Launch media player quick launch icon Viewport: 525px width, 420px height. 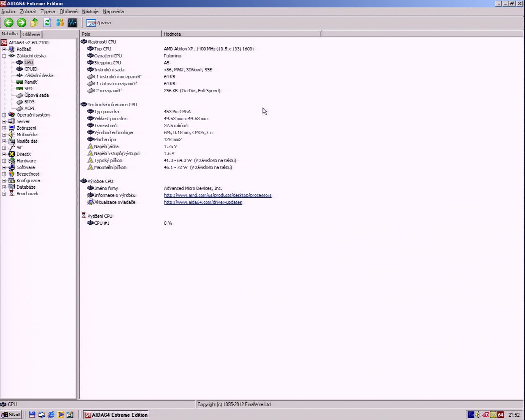(61, 415)
